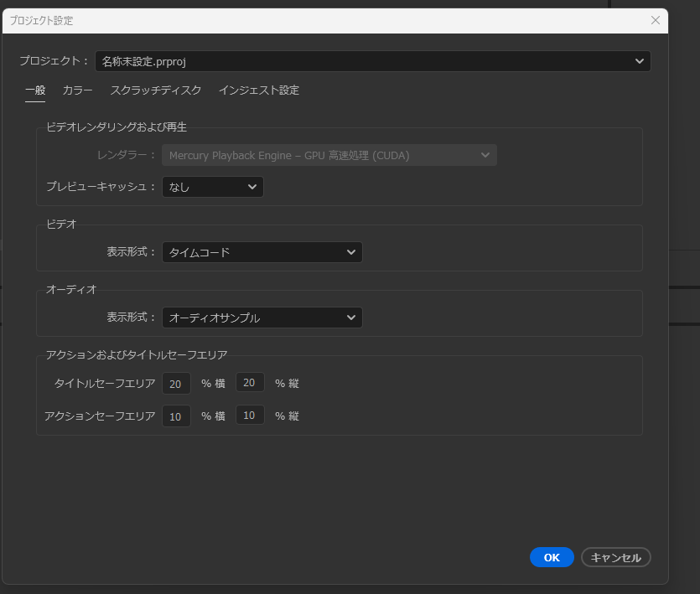Close the プロジェクト設定 dialog
This screenshot has width=700, height=594.
pyautogui.click(x=656, y=21)
